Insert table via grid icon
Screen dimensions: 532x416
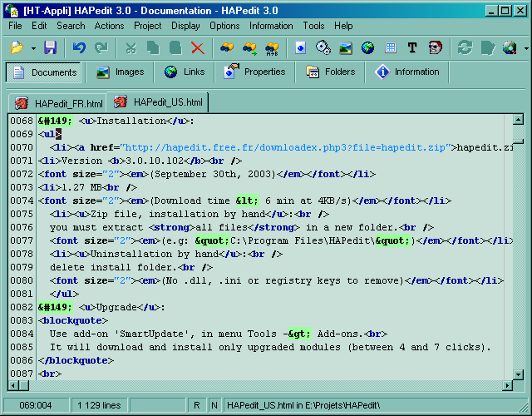point(391,48)
